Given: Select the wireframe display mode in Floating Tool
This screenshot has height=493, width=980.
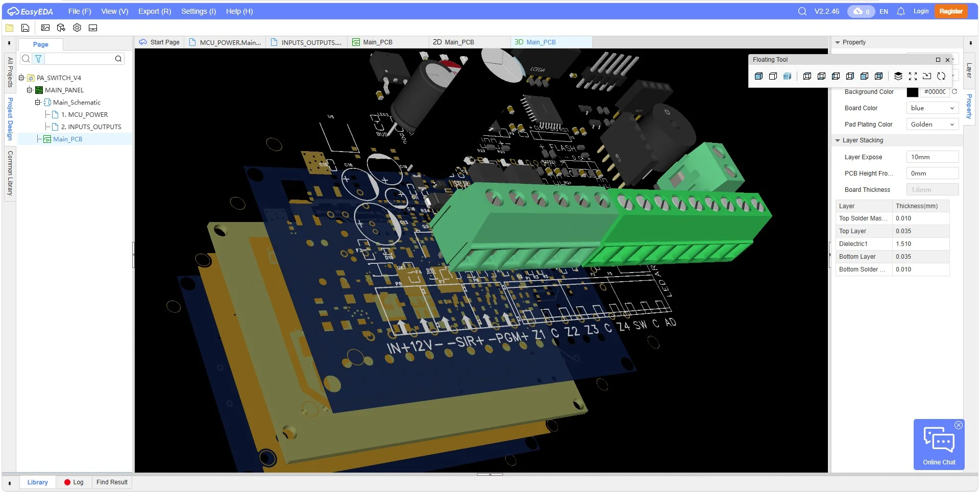Looking at the screenshot, I should (773, 76).
